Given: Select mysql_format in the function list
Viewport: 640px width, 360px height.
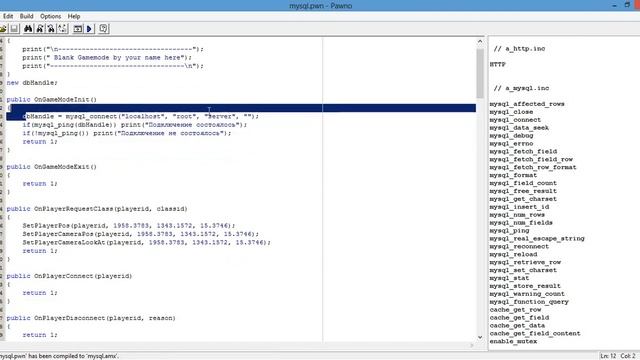Looking at the screenshot, I should [513, 175].
